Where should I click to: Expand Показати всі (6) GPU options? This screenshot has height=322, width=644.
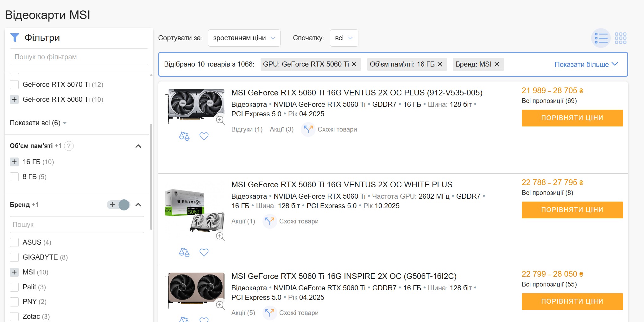[38, 123]
